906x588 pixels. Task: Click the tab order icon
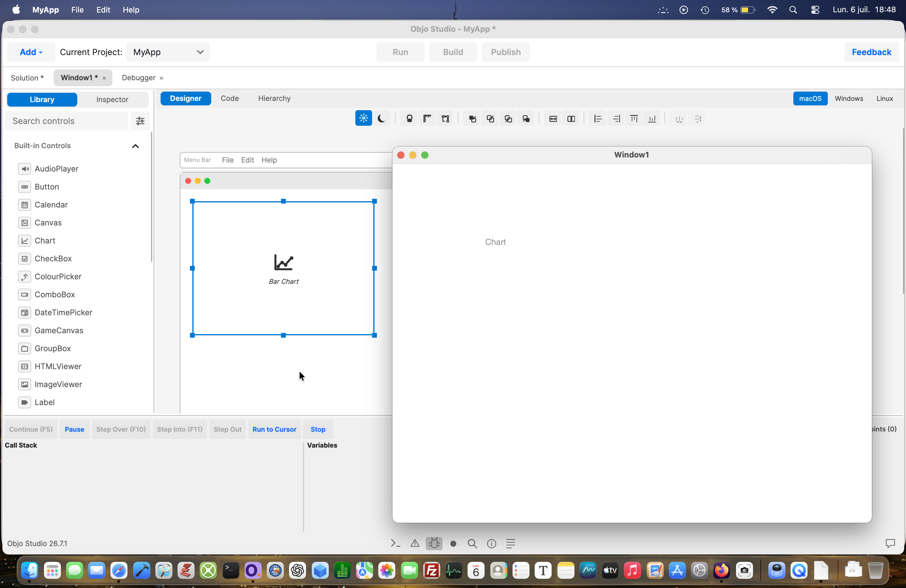446,119
